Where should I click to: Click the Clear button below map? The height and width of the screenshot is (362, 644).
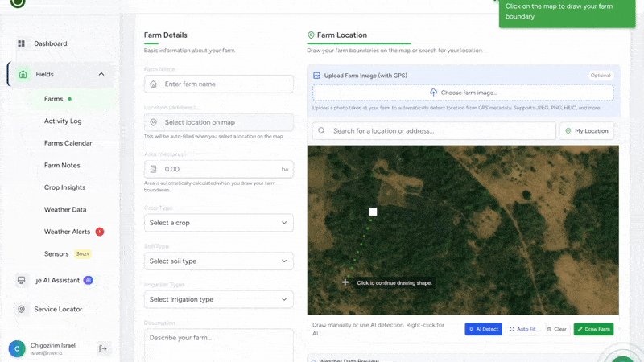tap(556, 329)
